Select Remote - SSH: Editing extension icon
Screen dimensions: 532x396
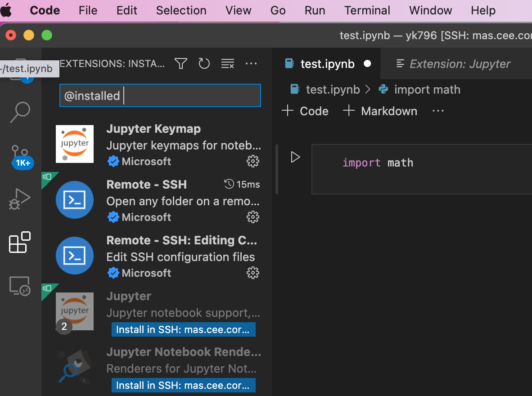(75, 255)
